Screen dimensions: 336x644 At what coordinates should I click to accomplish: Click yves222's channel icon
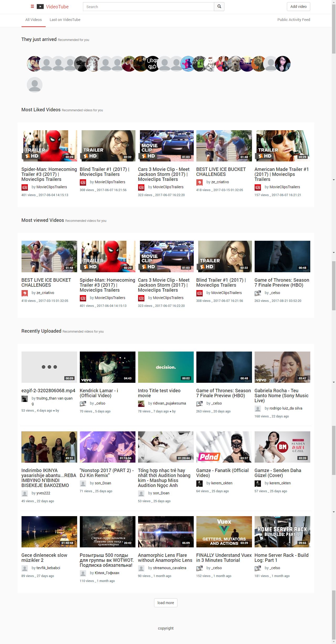point(25,494)
